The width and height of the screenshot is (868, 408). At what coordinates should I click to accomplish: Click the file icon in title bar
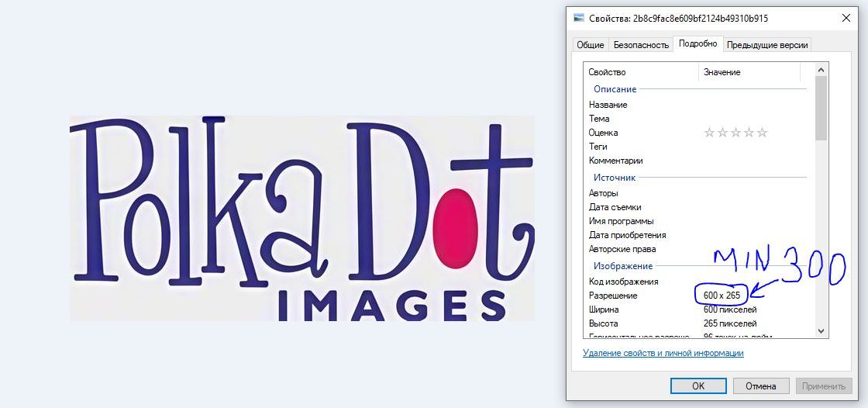click(x=579, y=19)
